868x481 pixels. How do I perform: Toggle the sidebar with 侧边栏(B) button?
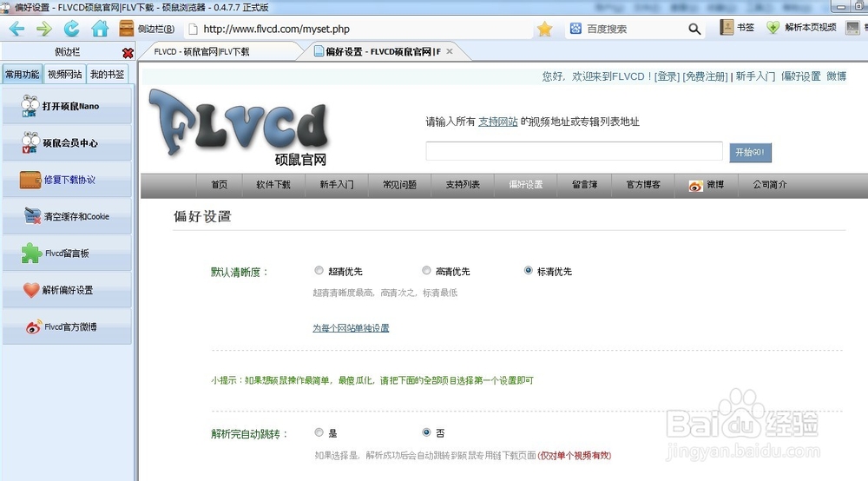click(x=148, y=29)
